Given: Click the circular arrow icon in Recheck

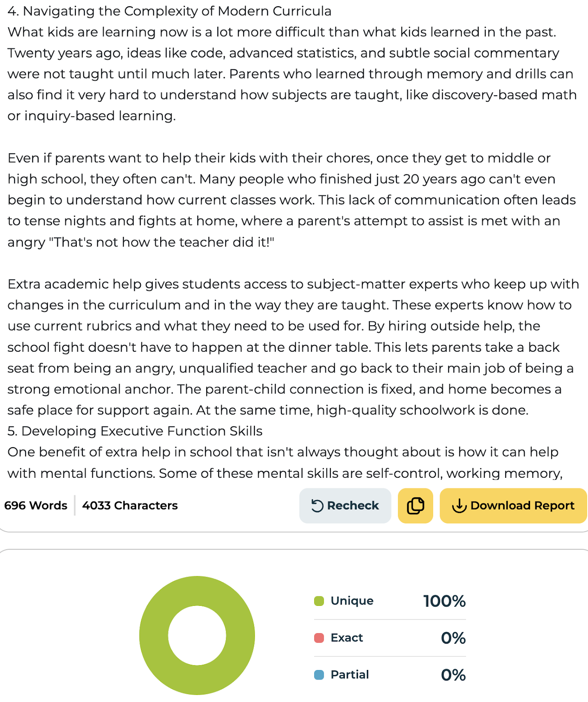Looking at the screenshot, I should pos(317,506).
